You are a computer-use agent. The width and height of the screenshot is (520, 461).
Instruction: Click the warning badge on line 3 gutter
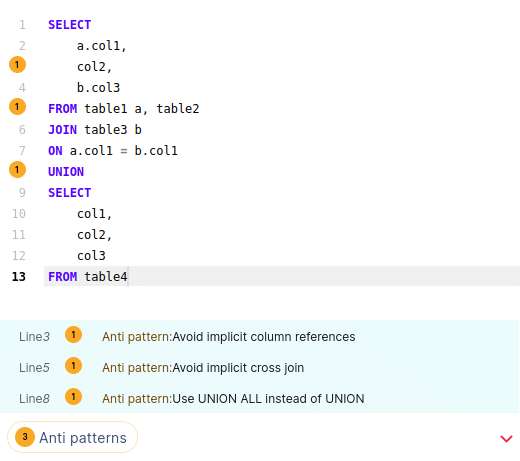(x=17, y=65)
